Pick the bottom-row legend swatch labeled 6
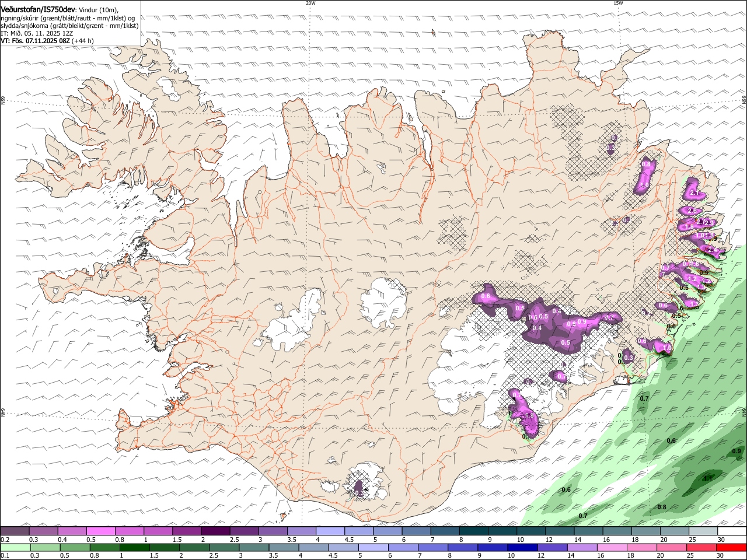 coord(403,547)
